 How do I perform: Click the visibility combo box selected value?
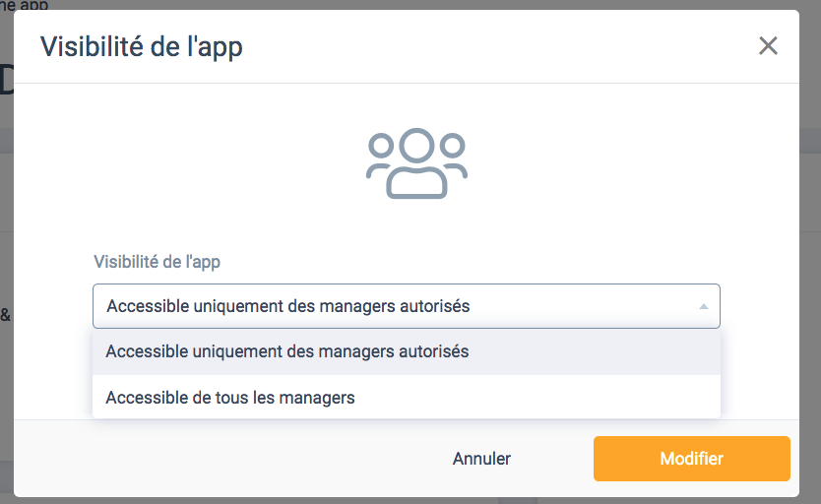coord(288,306)
